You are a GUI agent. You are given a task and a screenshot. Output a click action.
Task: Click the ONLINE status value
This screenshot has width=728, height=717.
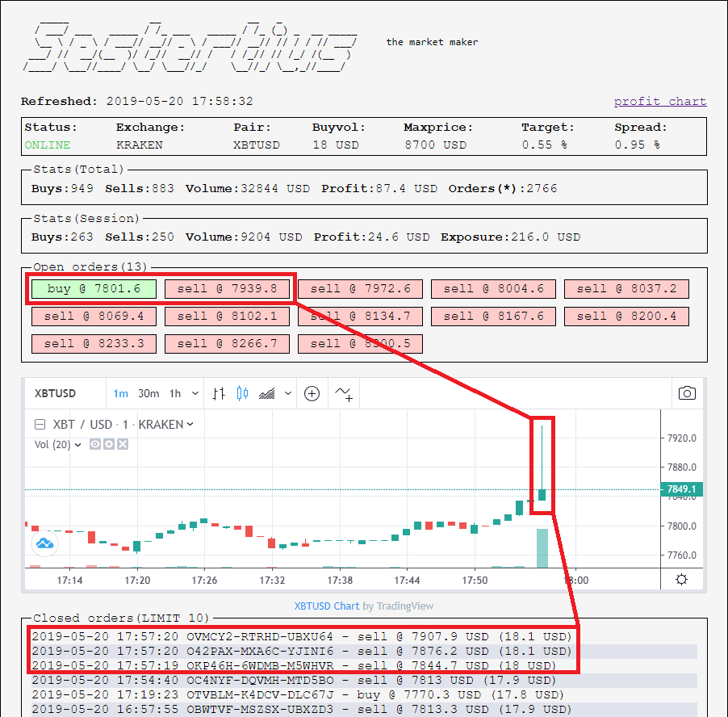click(x=48, y=145)
